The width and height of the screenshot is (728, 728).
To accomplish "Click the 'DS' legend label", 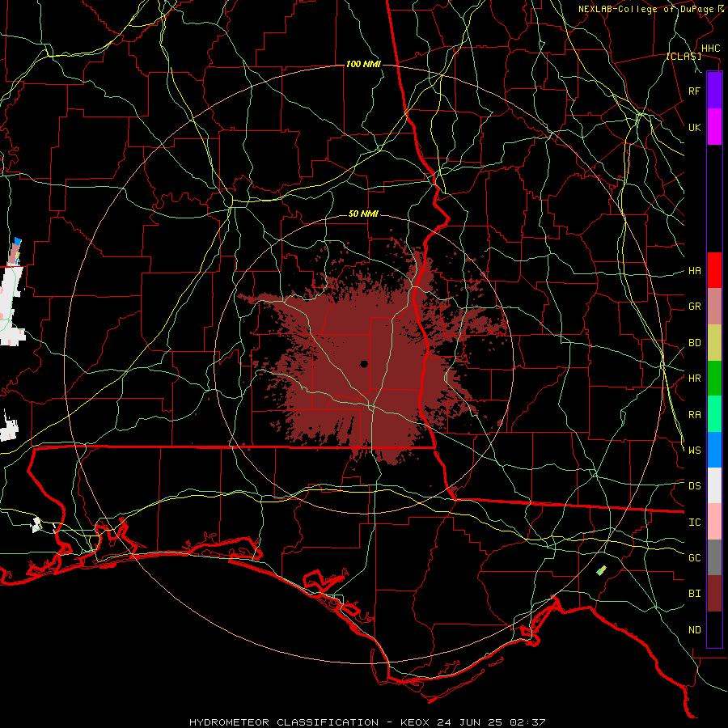I will click(x=694, y=485).
